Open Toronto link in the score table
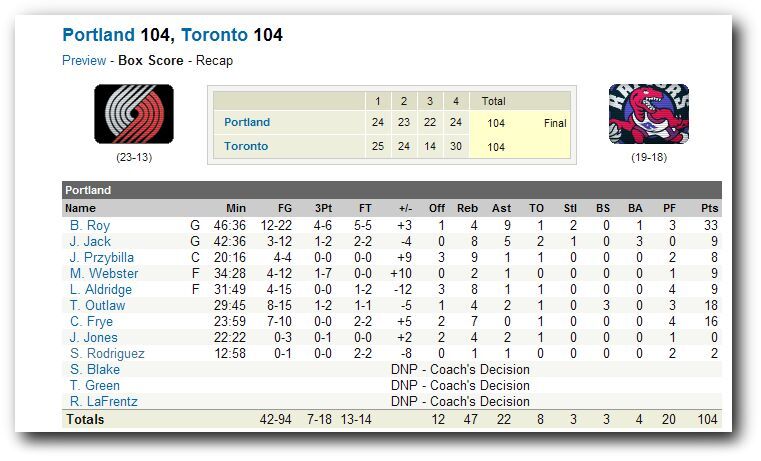 pos(246,146)
